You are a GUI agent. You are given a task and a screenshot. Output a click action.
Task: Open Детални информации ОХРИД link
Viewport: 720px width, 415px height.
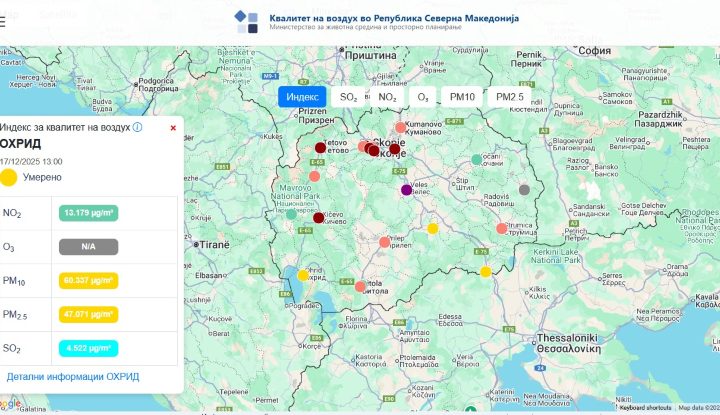[73, 377]
